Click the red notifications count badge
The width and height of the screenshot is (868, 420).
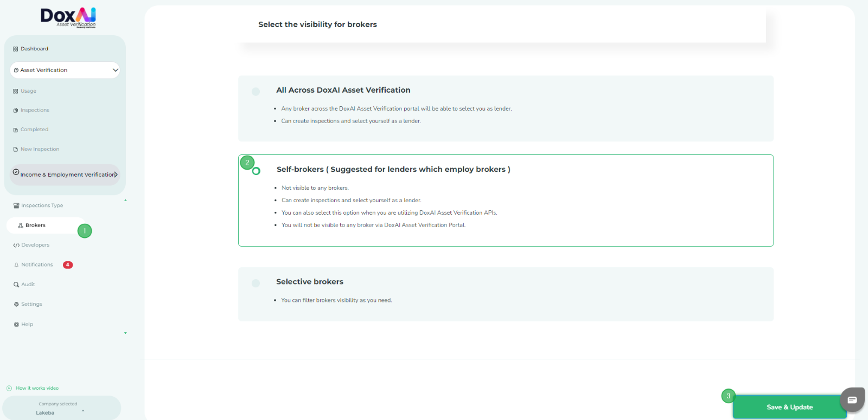[x=68, y=265]
